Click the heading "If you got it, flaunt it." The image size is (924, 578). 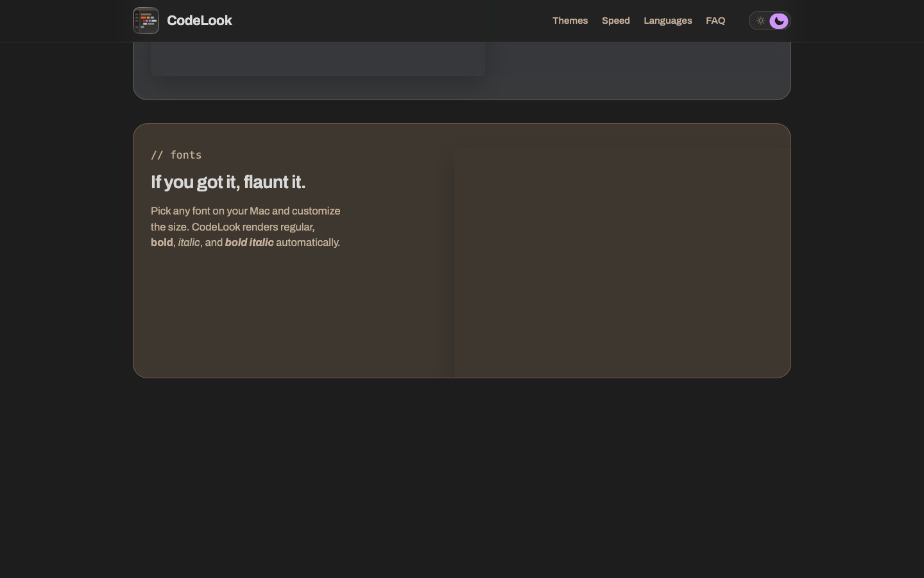[x=228, y=182]
